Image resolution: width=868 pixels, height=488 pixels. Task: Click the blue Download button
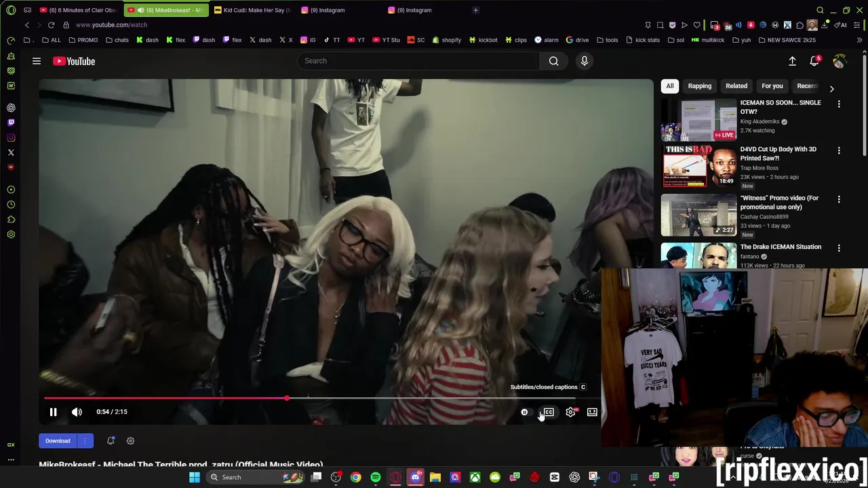click(58, 441)
